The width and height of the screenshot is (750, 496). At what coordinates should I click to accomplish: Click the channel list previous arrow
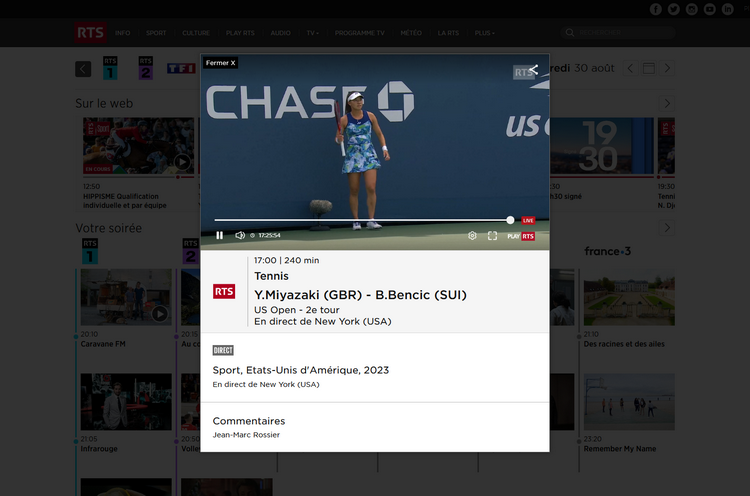(x=83, y=69)
